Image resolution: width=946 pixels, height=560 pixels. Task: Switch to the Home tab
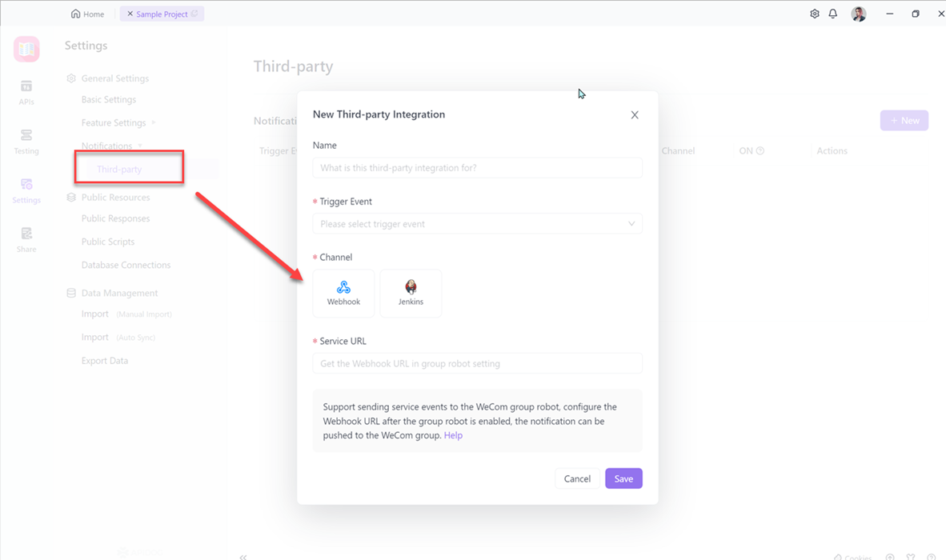click(87, 14)
